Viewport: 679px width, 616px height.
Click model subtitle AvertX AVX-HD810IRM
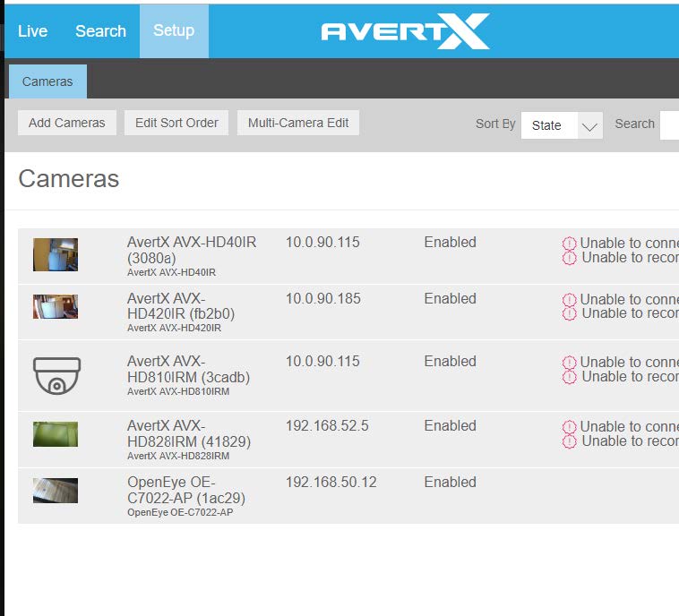pos(178,391)
